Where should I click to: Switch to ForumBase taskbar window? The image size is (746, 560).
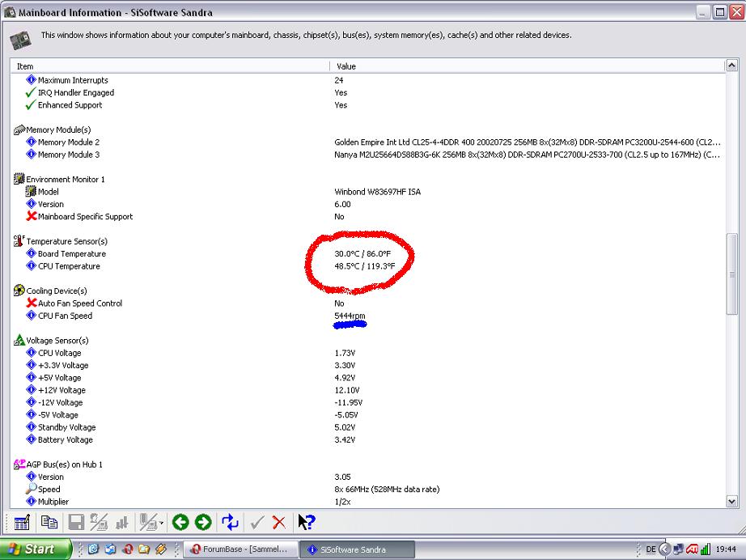click(x=241, y=549)
